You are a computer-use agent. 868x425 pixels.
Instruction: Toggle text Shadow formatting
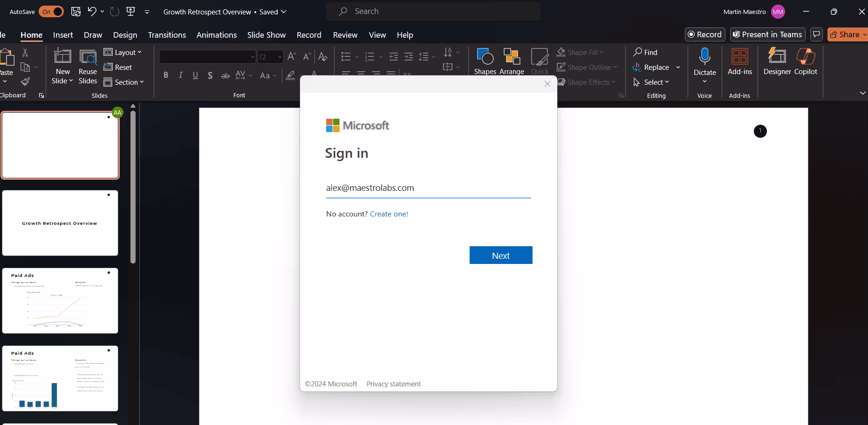point(210,75)
